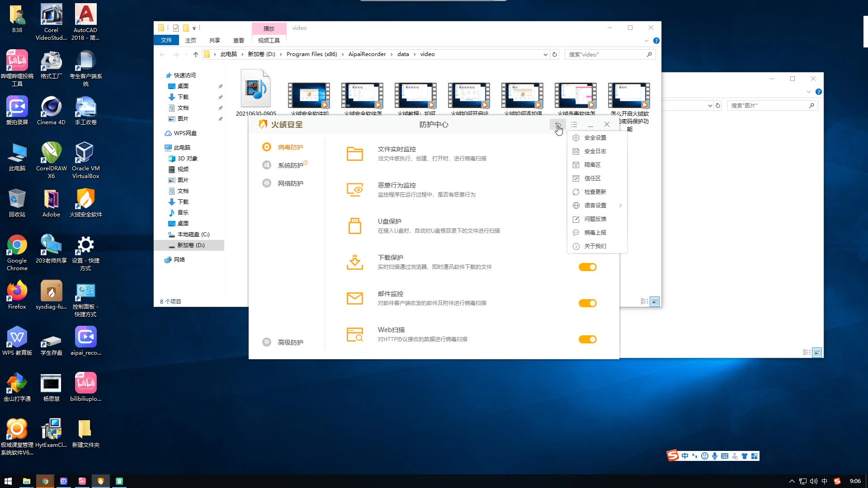Click the U盘保护 USB drive icon
The image size is (868, 488).
[354, 226]
